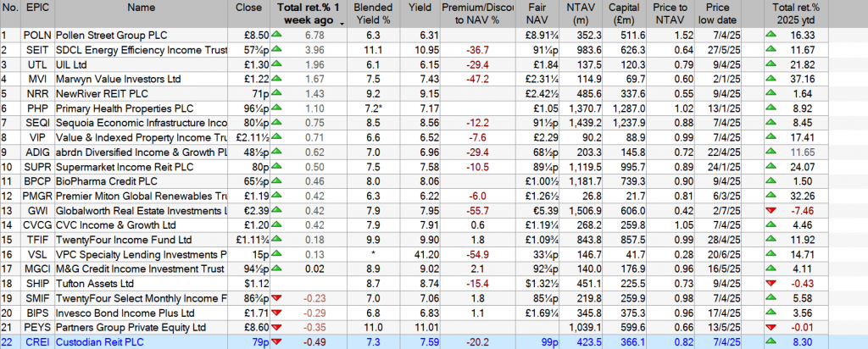Viewport: 868px width, 349px height.
Task: Select Tufton Assets Ltd name
Action: pos(95,284)
